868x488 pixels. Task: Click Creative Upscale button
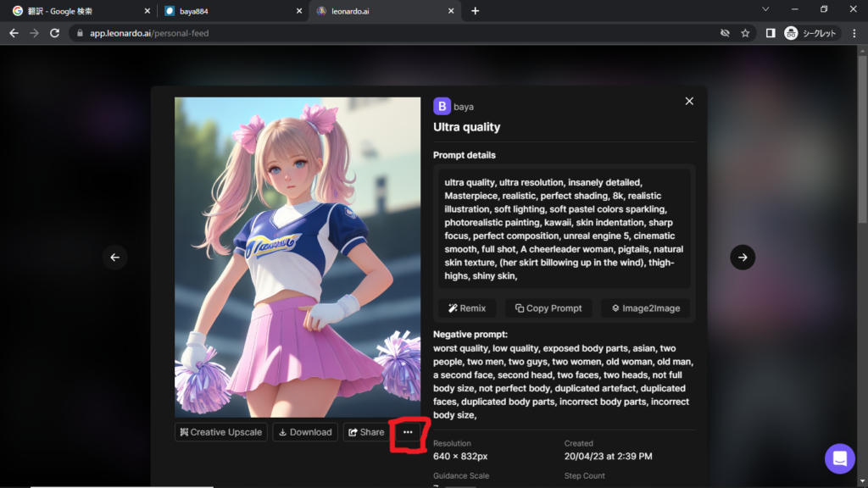(x=221, y=432)
